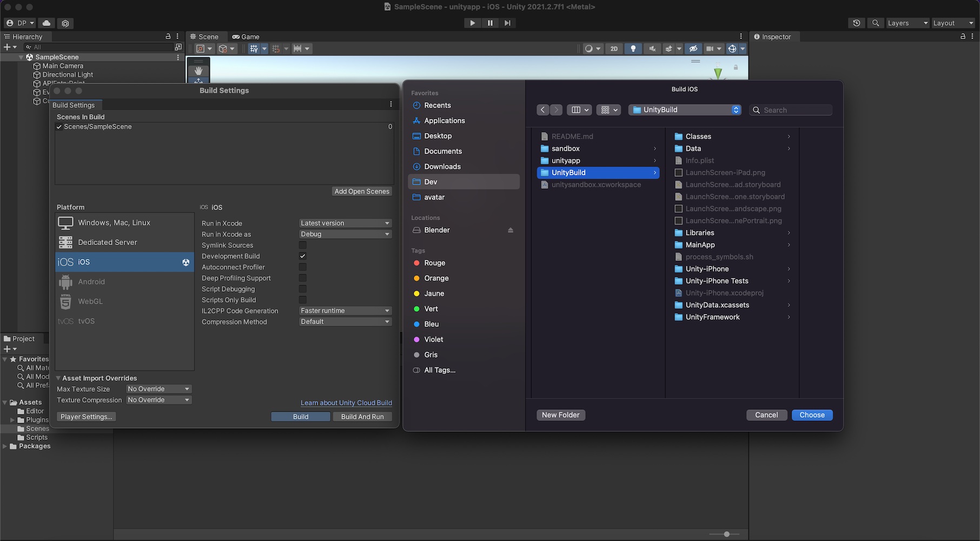This screenshot has width=980, height=541.
Task: Open the Scene draw mode sphere icon
Action: pyautogui.click(x=592, y=49)
